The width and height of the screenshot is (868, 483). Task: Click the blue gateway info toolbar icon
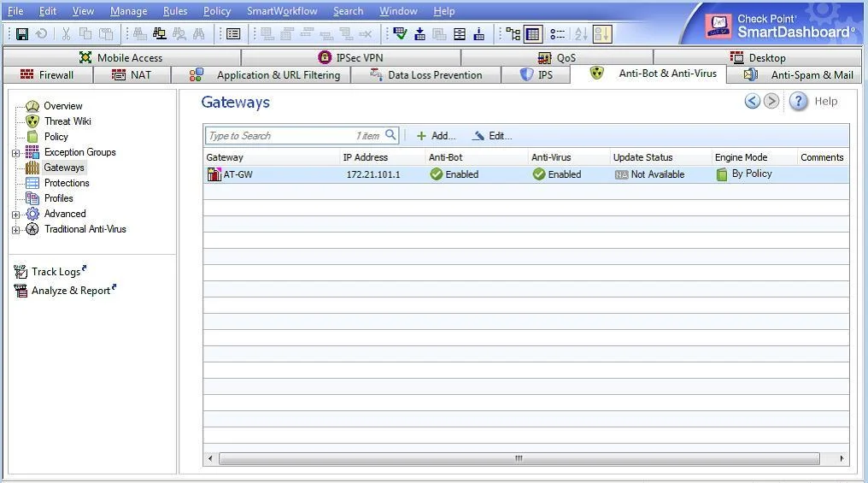(478, 34)
